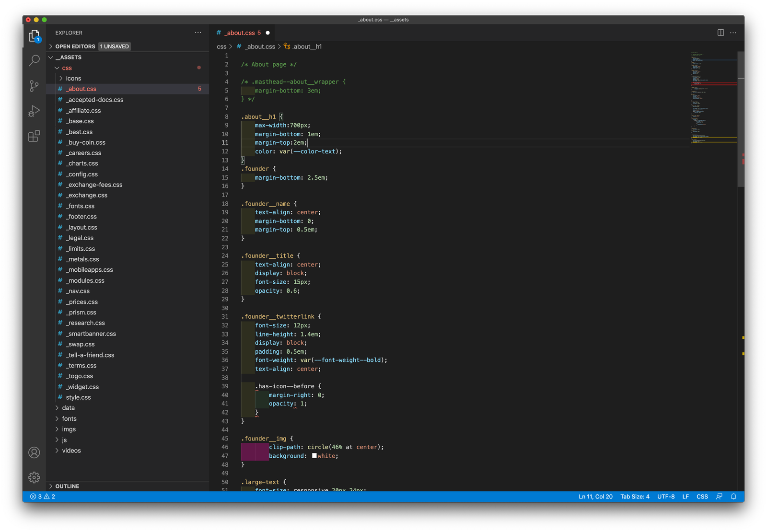Change language mode from CSS
Image resolution: width=767 pixels, height=532 pixels.
pos(702,497)
